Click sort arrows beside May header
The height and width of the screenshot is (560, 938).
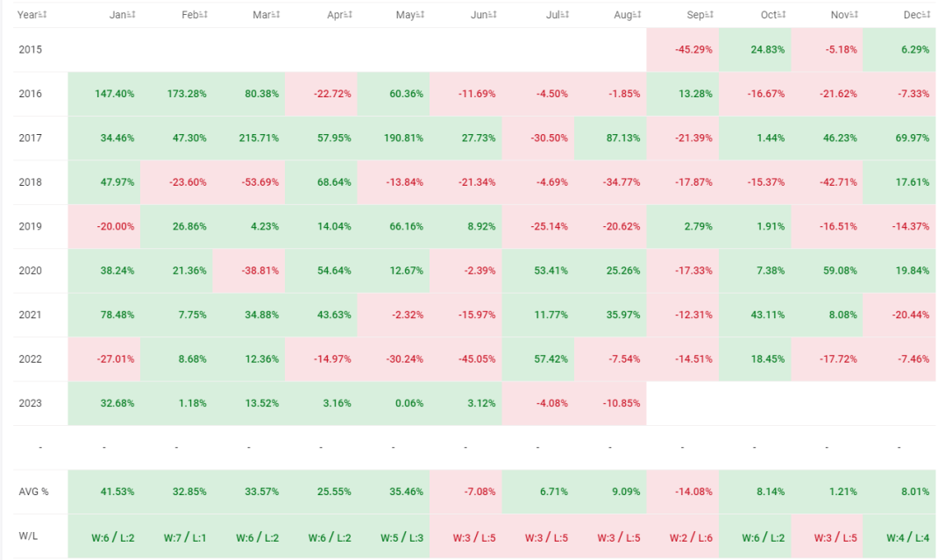coord(421,15)
